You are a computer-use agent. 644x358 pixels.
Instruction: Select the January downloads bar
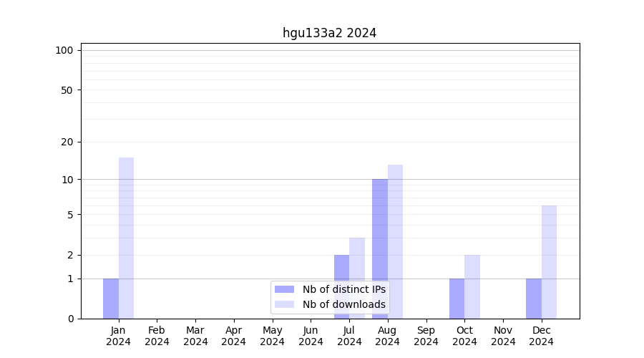pos(126,238)
